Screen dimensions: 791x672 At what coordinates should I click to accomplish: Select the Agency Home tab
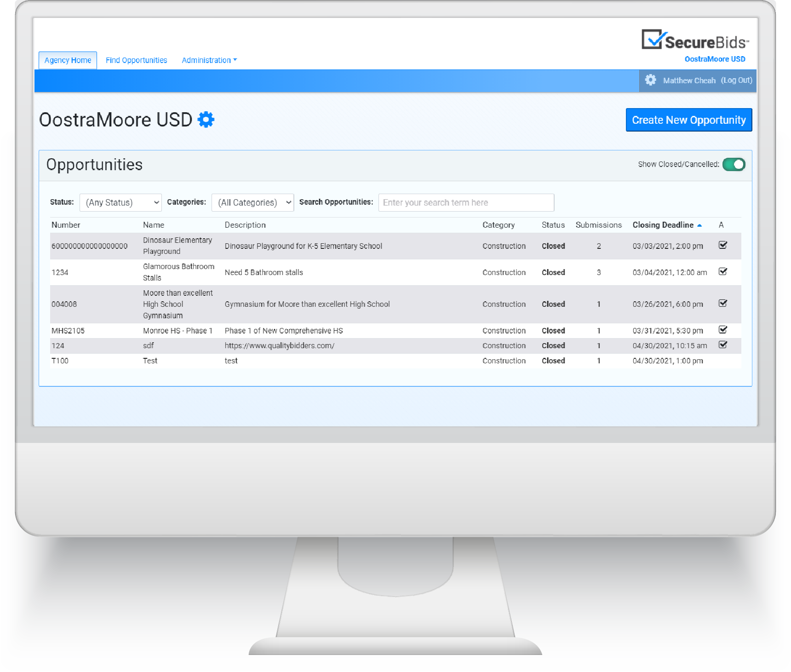[68, 60]
